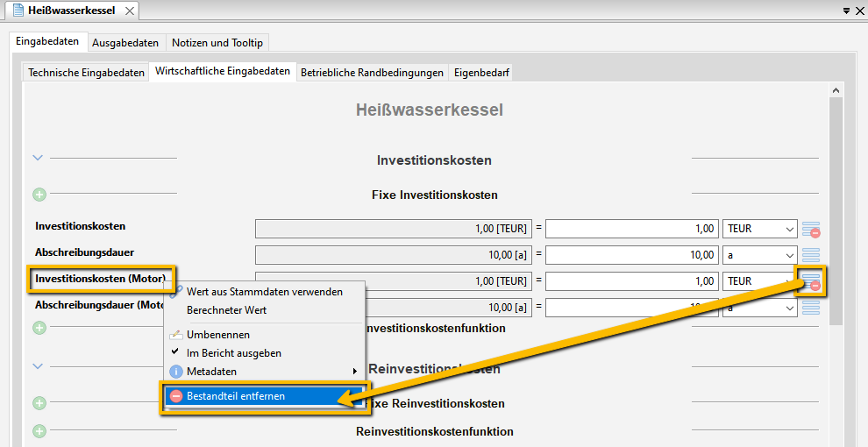Viewport: 868px width, 447px height.
Task: Toggle 'Im Bericht ausgeben' check option
Action: (x=233, y=353)
